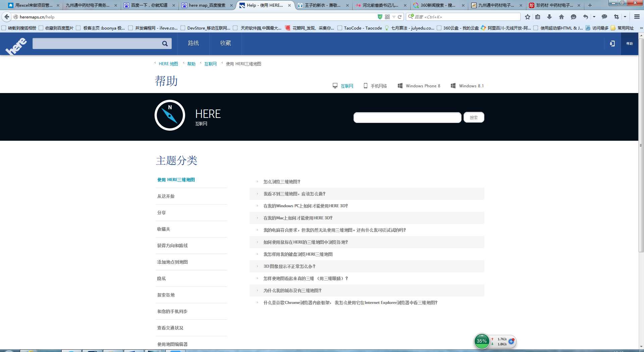Select the 'Windows Phone 8' platform

pyautogui.click(x=419, y=86)
